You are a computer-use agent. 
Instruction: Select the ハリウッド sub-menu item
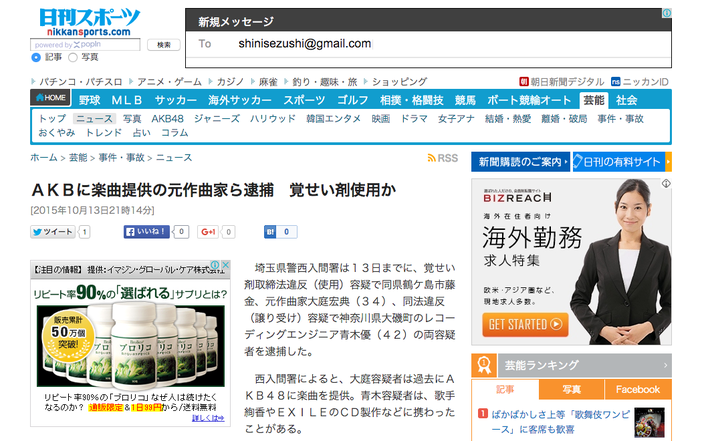(273, 119)
